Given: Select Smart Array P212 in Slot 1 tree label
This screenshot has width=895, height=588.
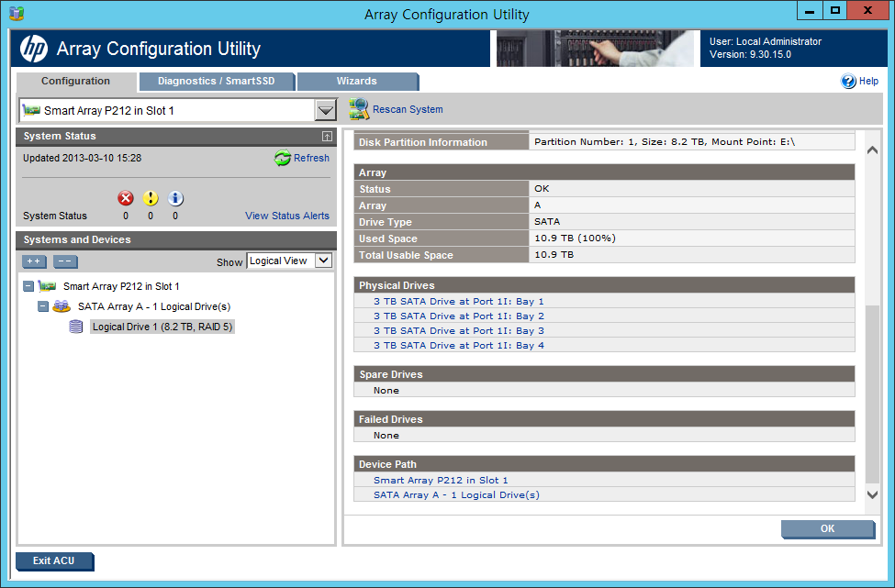Looking at the screenshot, I should click(x=121, y=286).
